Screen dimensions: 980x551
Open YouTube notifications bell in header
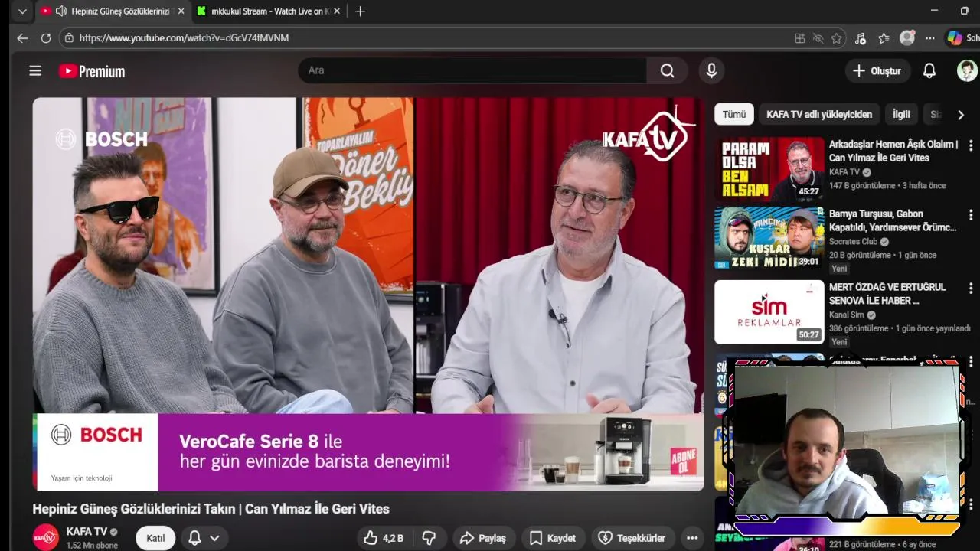coord(929,70)
